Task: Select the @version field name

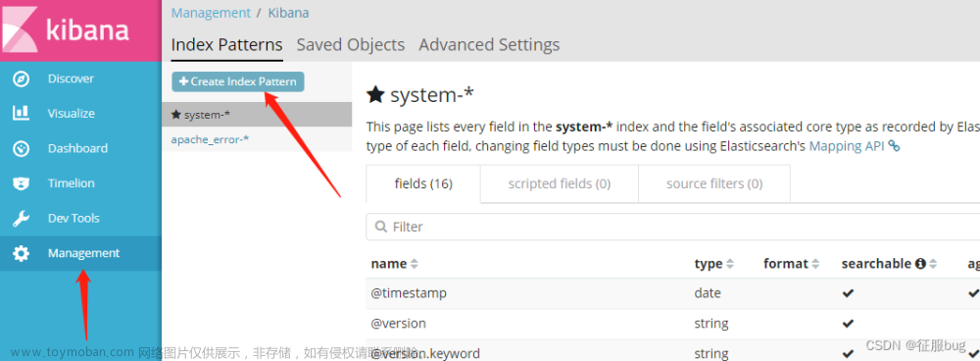Action: pyautogui.click(x=399, y=324)
